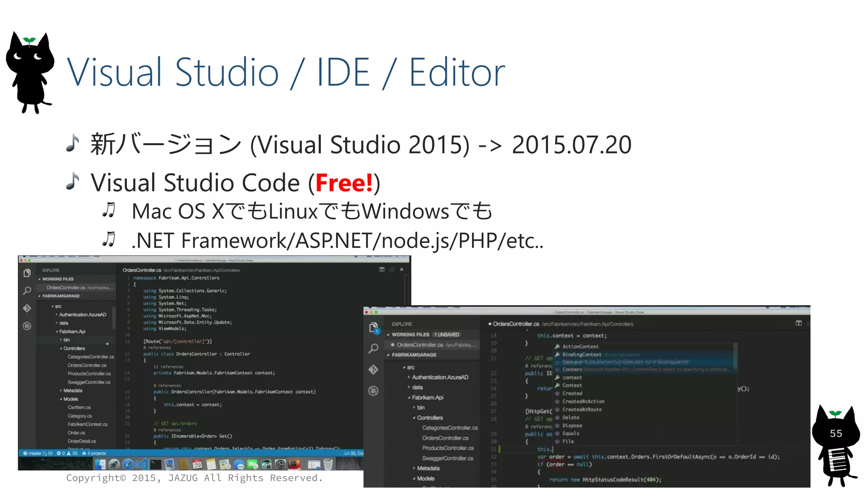Open Explorer icon in the window above the Dock

click(27, 273)
